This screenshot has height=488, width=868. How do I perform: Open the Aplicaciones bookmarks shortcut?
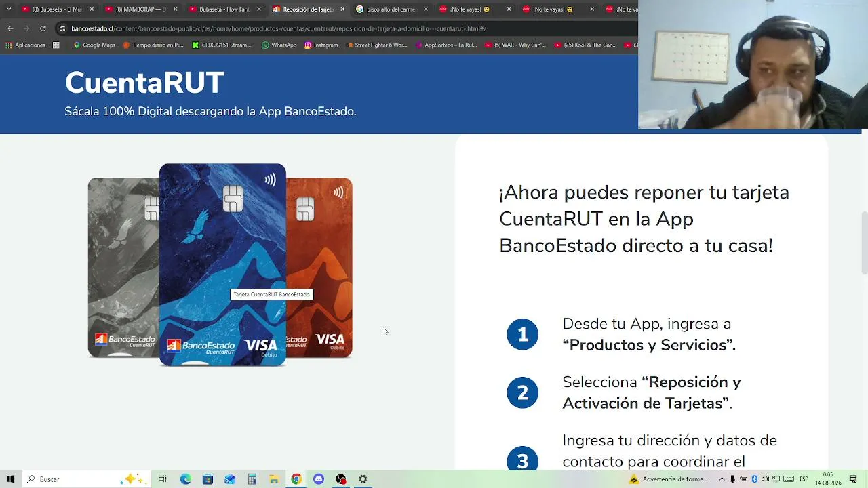click(x=26, y=45)
